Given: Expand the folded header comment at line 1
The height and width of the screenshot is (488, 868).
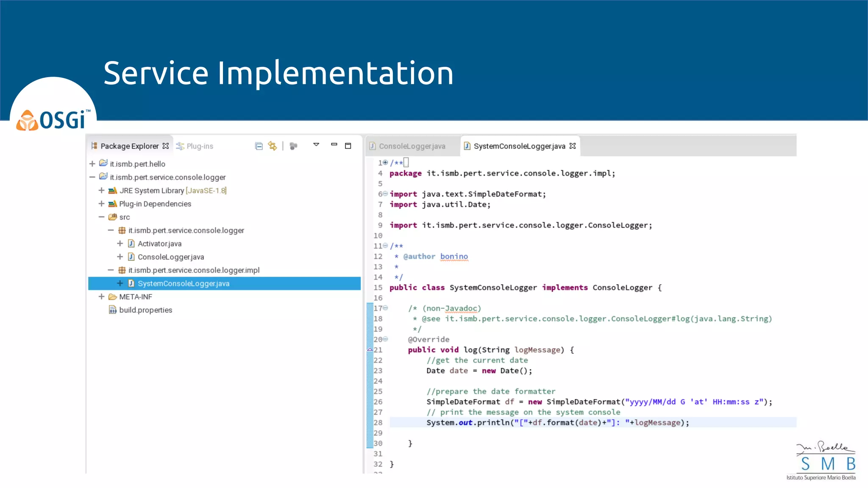Looking at the screenshot, I should pos(385,162).
